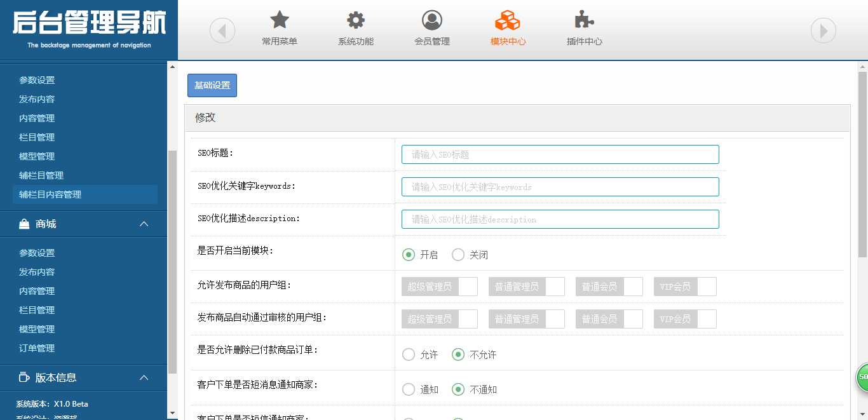Open 常用菜单 tab label

click(x=280, y=41)
